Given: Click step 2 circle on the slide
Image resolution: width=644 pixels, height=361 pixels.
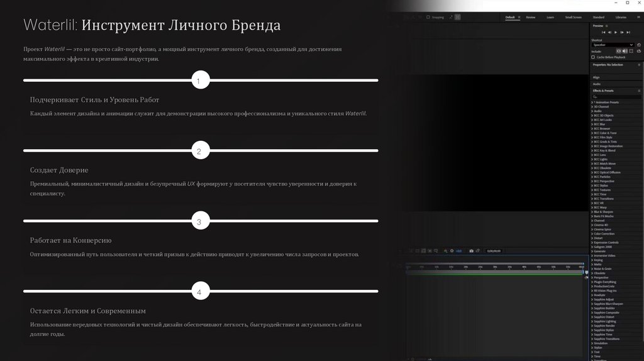Looking at the screenshot, I should pyautogui.click(x=201, y=151).
